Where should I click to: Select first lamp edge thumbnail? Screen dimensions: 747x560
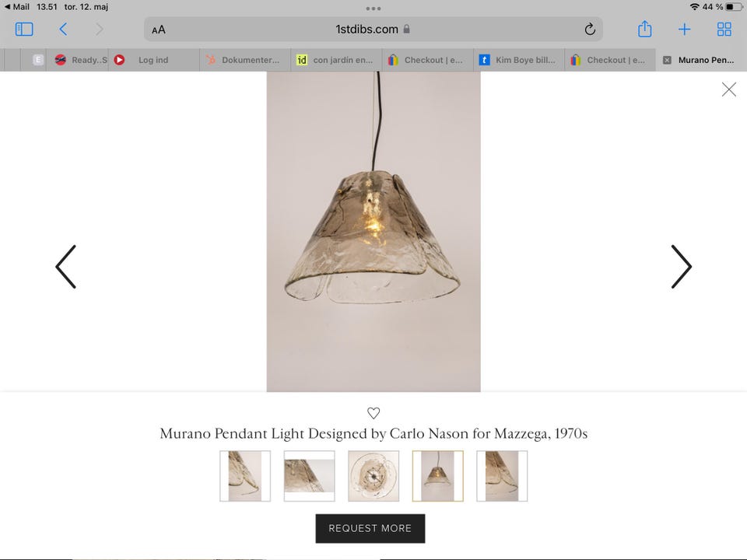245,476
